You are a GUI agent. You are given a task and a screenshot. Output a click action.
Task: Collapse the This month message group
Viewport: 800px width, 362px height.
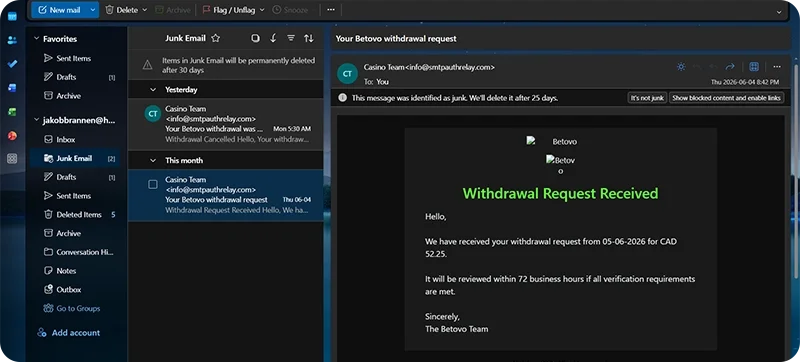coord(153,161)
